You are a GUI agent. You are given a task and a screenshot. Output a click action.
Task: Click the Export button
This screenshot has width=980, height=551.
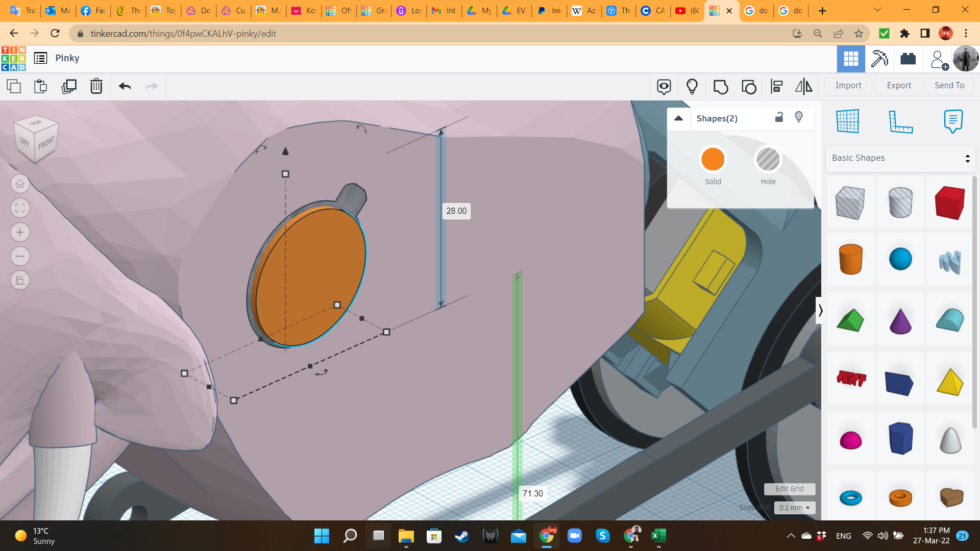point(899,86)
